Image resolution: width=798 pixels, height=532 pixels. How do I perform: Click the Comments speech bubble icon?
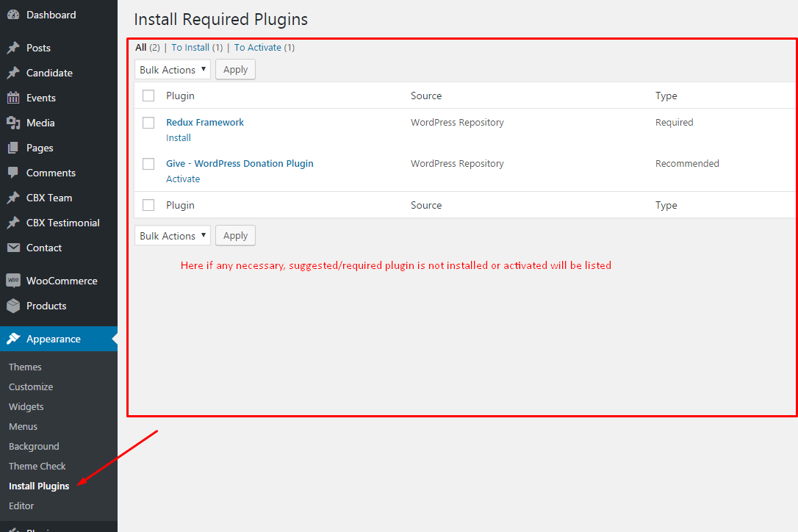[x=13, y=173]
